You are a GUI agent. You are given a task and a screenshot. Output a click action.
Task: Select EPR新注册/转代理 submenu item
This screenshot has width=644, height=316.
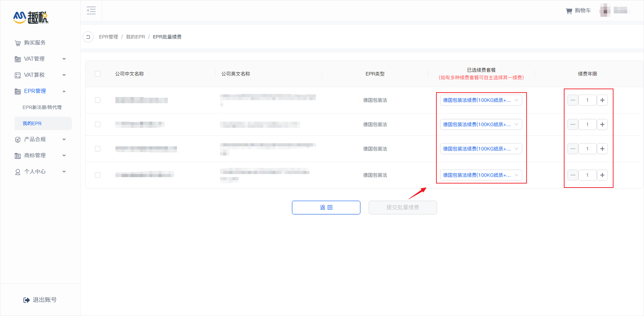click(42, 107)
